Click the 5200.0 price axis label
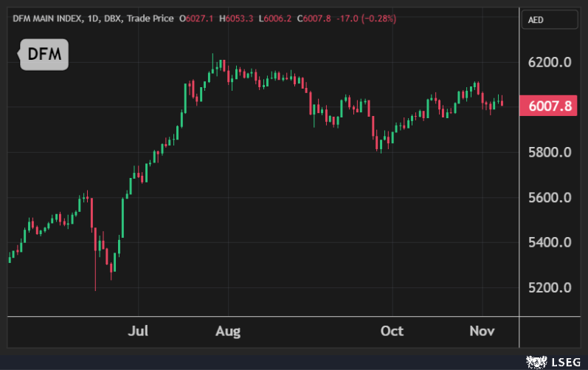Viewport: 588px width, 370px height. coord(550,288)
